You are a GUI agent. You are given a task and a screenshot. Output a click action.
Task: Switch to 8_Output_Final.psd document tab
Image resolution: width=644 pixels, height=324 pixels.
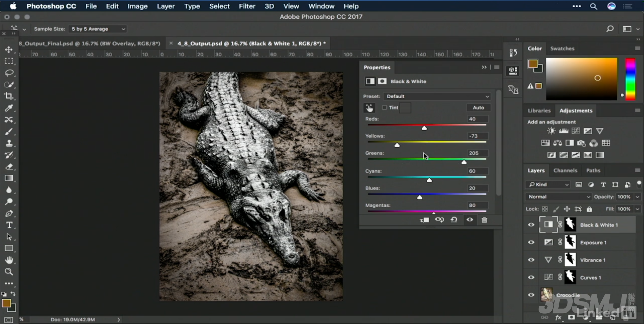point(90,43)
